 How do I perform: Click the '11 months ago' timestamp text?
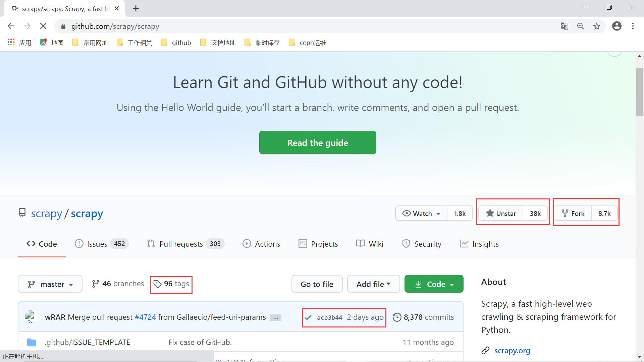tap(428, 342)
